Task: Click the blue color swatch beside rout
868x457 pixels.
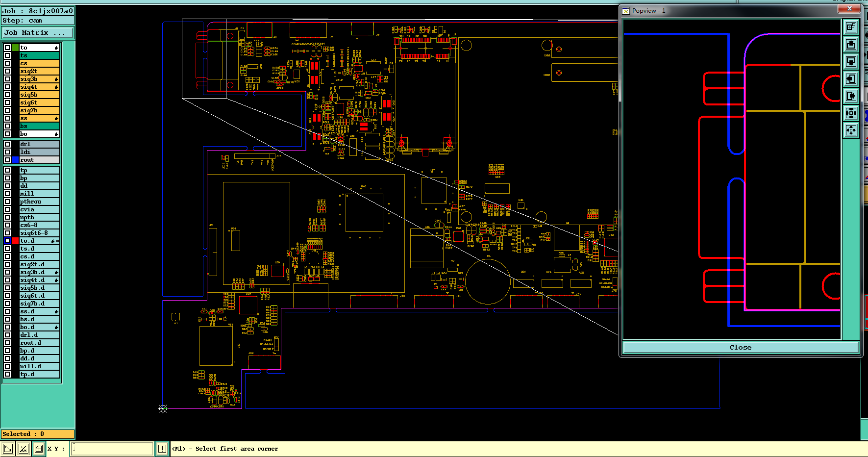Action: (15, 160)
